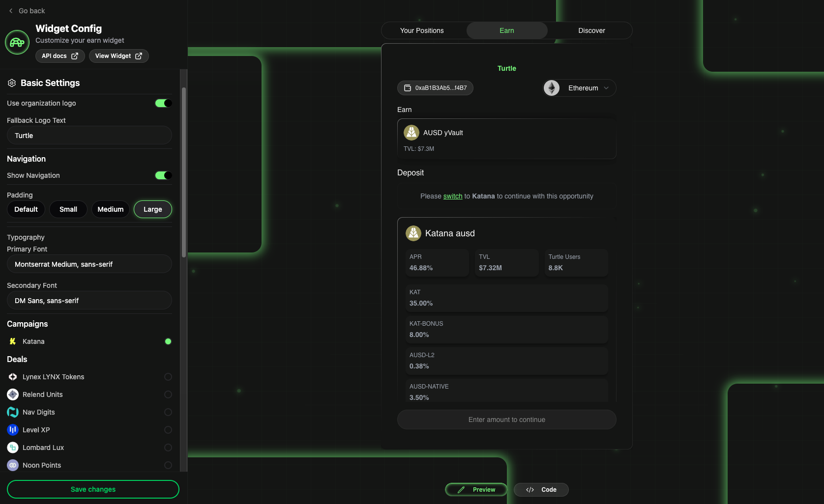
Task: Click the Ethereum network logo
Action: (552, 88)
